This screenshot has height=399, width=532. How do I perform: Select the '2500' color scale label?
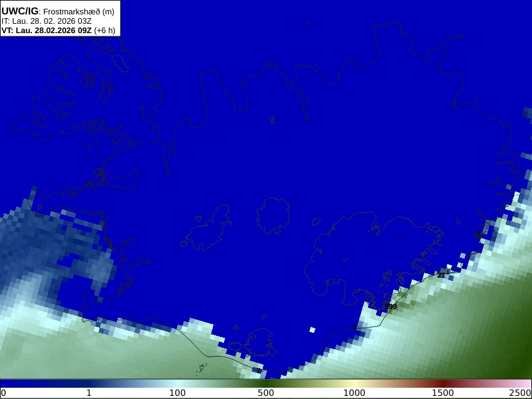tap(520, 393)
